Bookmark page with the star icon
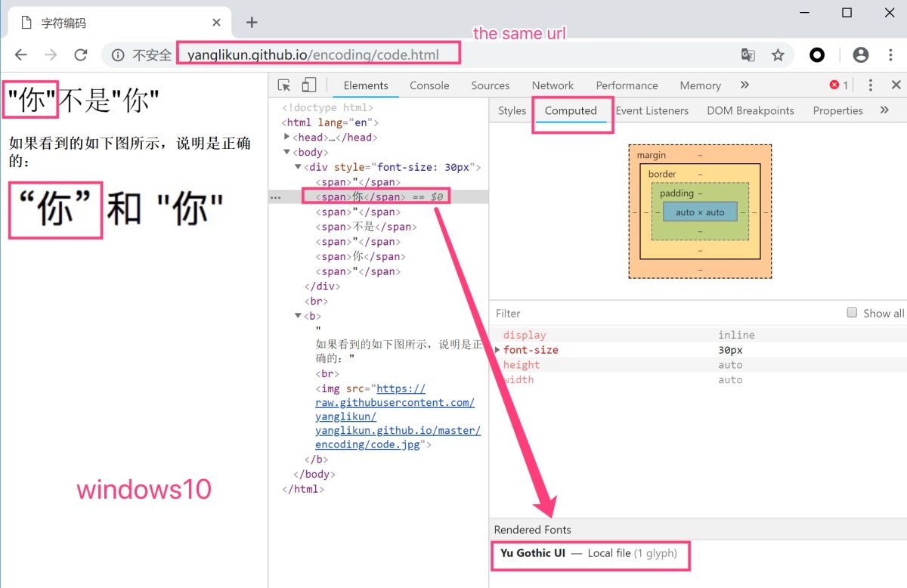Screen dimensions: 907x588 tap(778, 55)
